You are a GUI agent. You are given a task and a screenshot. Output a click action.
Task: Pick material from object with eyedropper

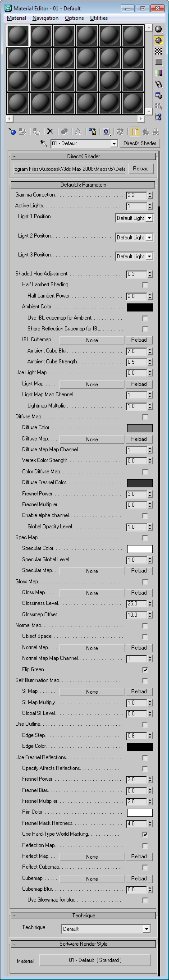click(44, 143)
